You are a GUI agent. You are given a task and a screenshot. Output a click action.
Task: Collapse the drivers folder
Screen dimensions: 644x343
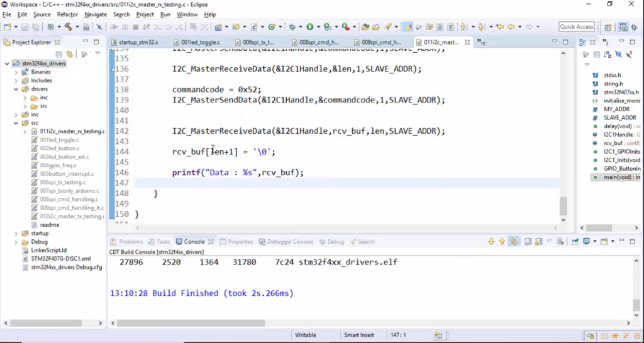(16, 89)
